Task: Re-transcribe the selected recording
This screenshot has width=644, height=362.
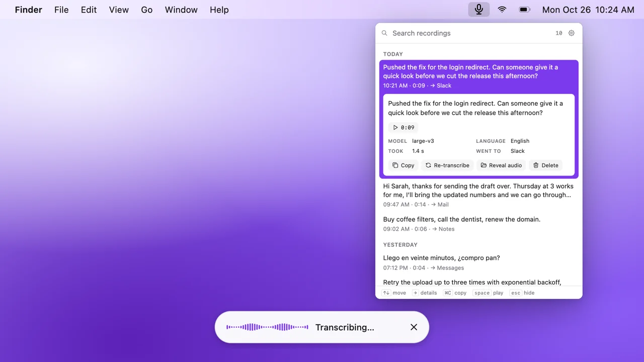Action: point(447,165)
